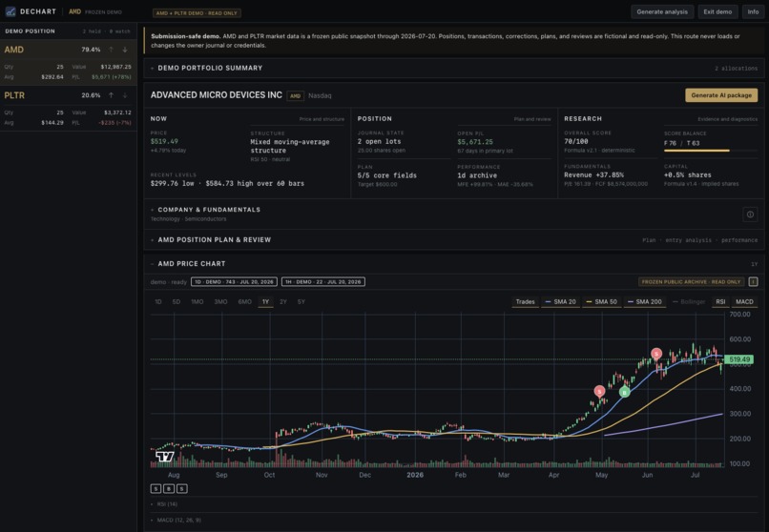Click the DeChart logo icon
Viewport: 769px width, 532px height.
10,11
